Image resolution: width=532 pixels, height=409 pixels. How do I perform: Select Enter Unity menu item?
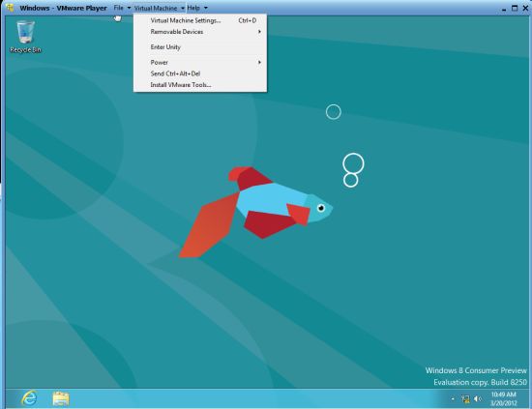(200, 46)
